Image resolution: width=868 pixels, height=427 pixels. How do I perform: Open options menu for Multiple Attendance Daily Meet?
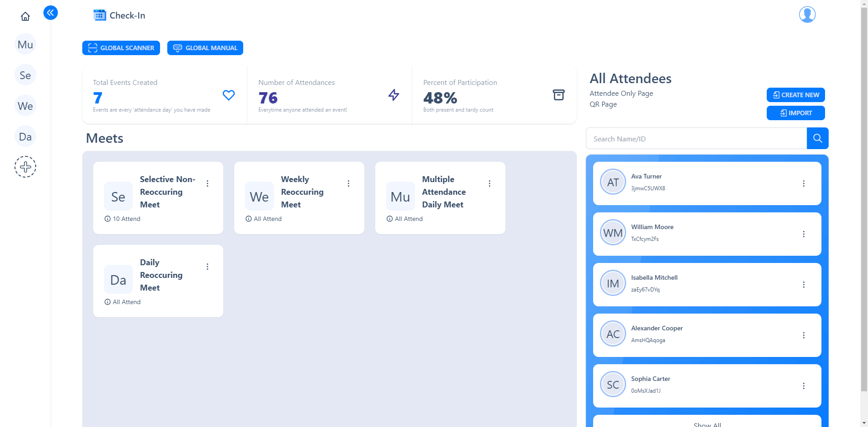[x=490, y=183]
